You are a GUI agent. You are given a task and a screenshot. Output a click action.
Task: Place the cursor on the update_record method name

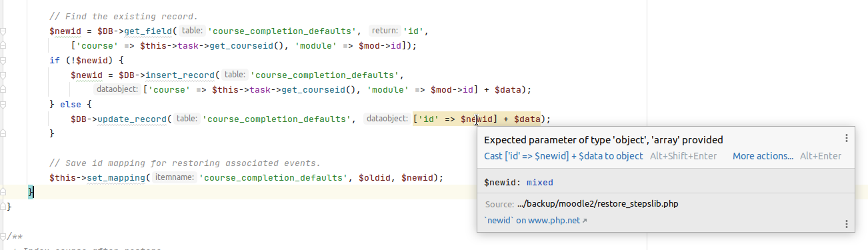[x=133, y=119]
